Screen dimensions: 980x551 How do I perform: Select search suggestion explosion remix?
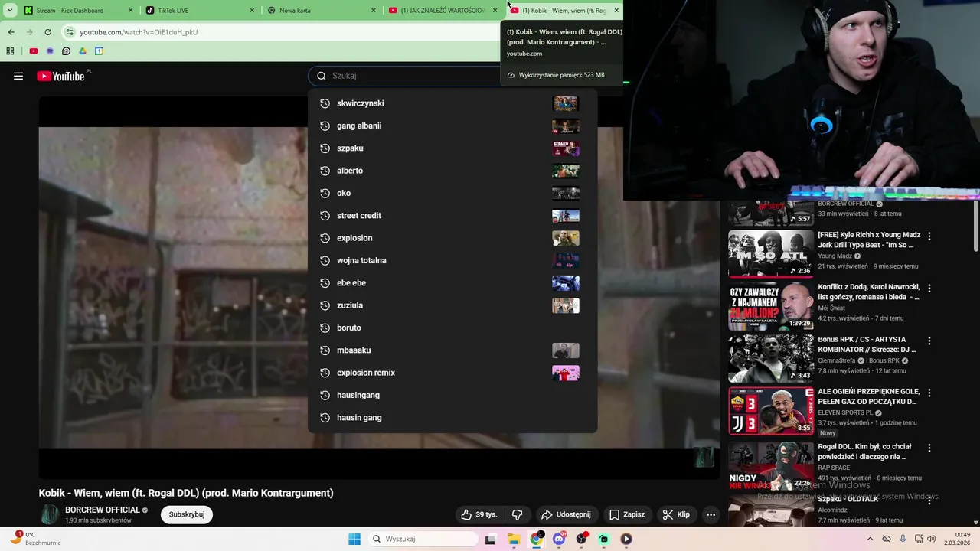tap(452, 373)
